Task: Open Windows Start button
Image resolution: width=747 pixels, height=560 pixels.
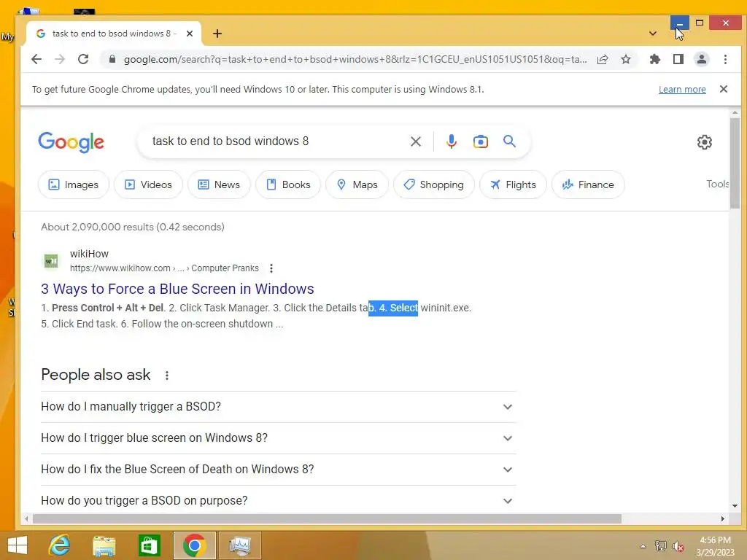Action: (18, 545)
